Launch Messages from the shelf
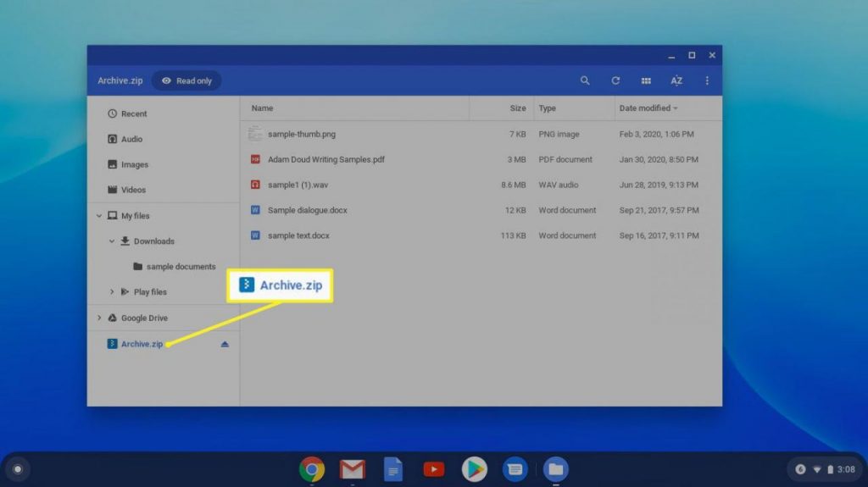The width and height of the screenshot is (868, 487). pos(515,469)
